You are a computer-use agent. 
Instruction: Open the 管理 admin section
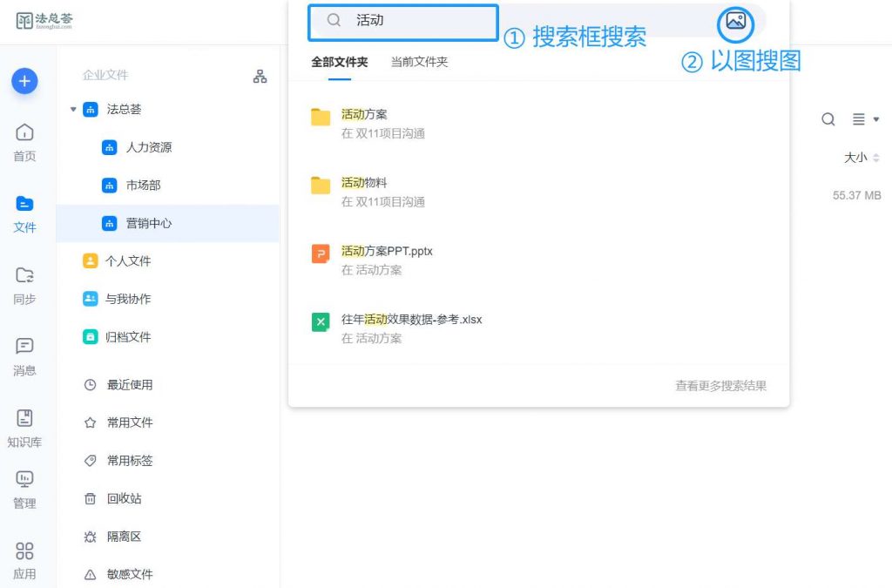pos(24,489)
